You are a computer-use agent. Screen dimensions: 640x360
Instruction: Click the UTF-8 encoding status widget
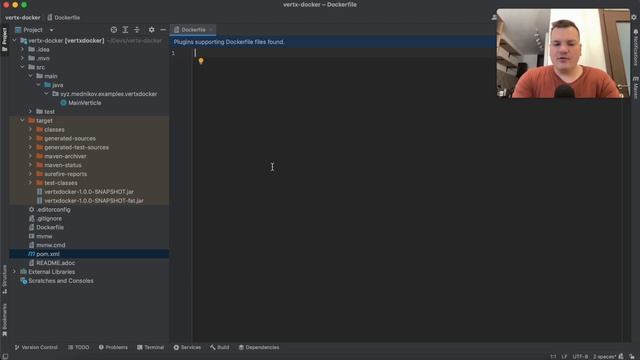[x=580, y=356]
